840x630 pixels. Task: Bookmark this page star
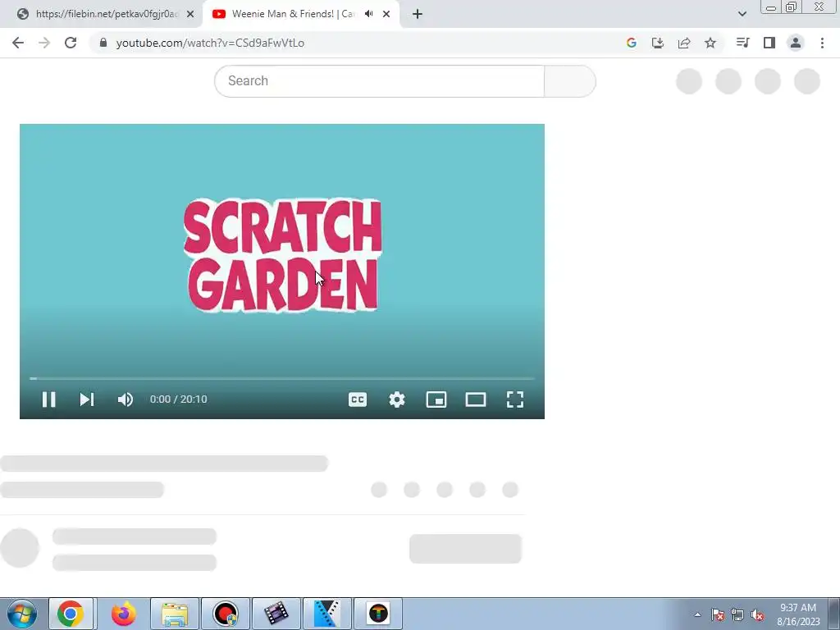(x=710, y=43)
